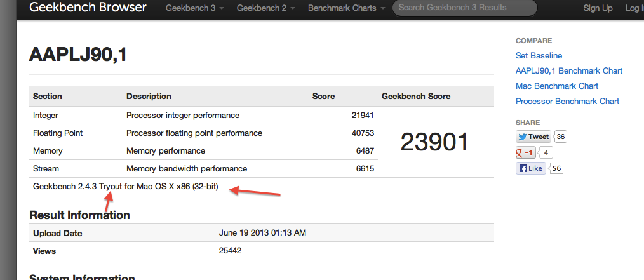This screenshot has height=280, width=644.
Task: Click the tweet count bubble showing 36
Action: click(x=561, y=137)
